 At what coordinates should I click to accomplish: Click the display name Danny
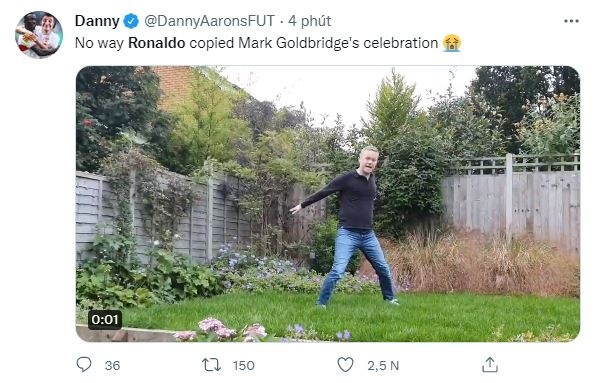click(x=97, y=21)
